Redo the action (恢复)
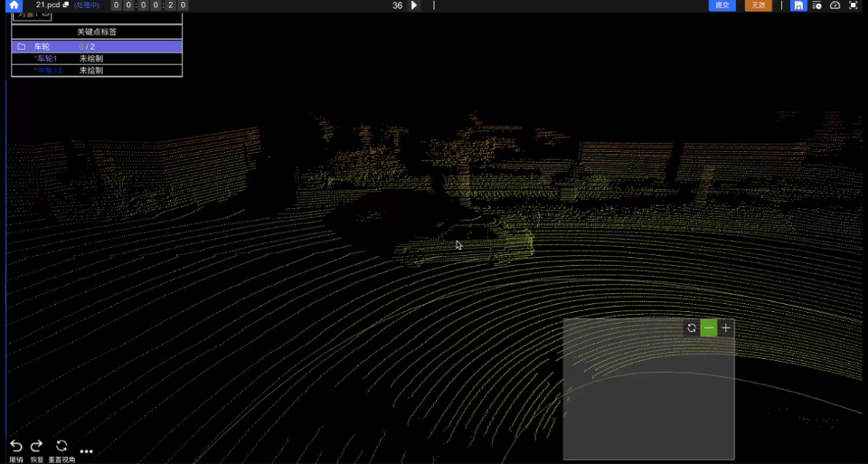 [x=37, y=446]
